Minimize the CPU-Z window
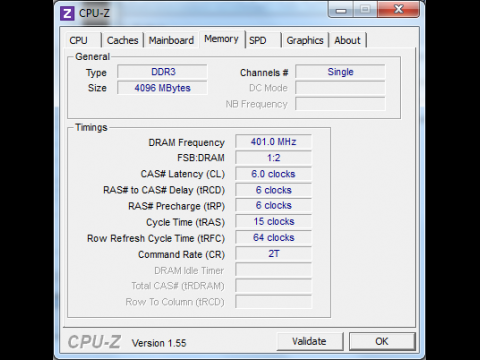Screen dimensions: 480x360 (341, 9)
